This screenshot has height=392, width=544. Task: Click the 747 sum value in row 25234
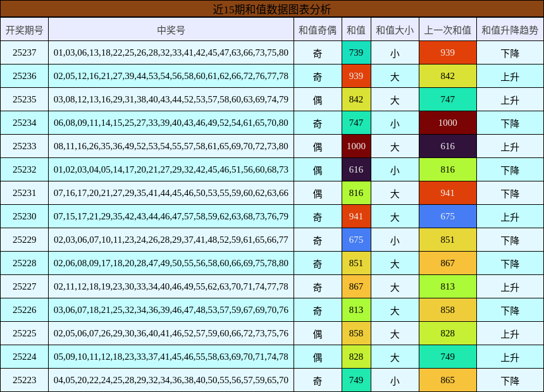pos(356,123)
